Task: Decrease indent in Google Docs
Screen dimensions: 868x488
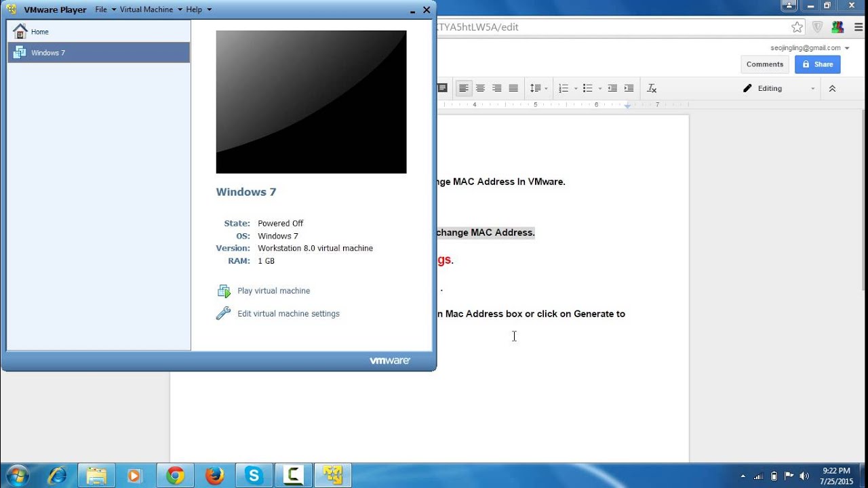Action: pyautogui.click(x=612, y=88)
